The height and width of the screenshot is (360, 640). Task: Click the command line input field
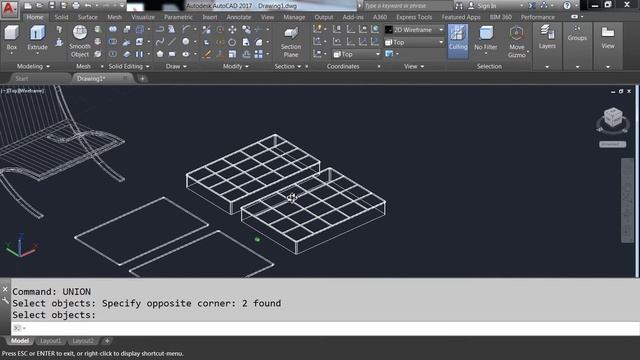[x=325, y=328]
